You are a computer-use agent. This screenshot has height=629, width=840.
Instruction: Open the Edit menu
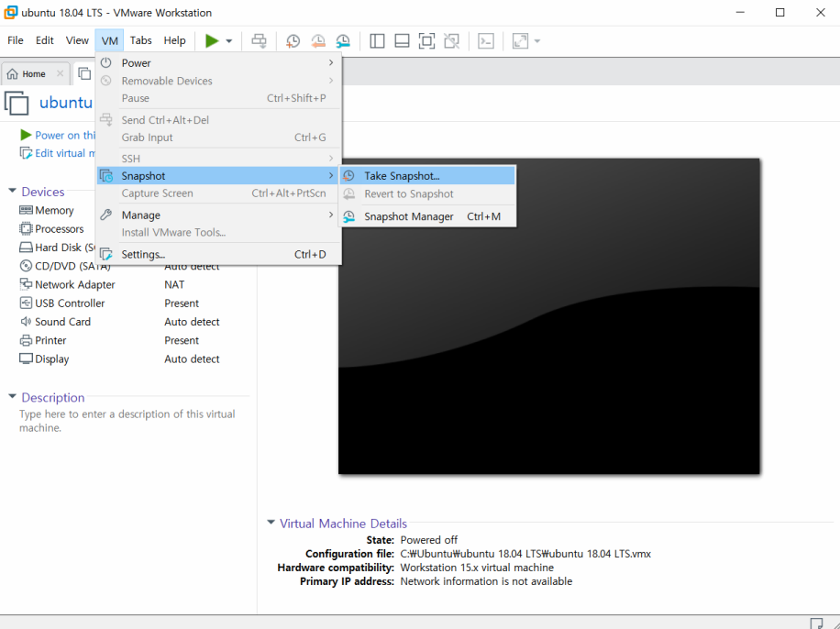(x=44, y=40)
